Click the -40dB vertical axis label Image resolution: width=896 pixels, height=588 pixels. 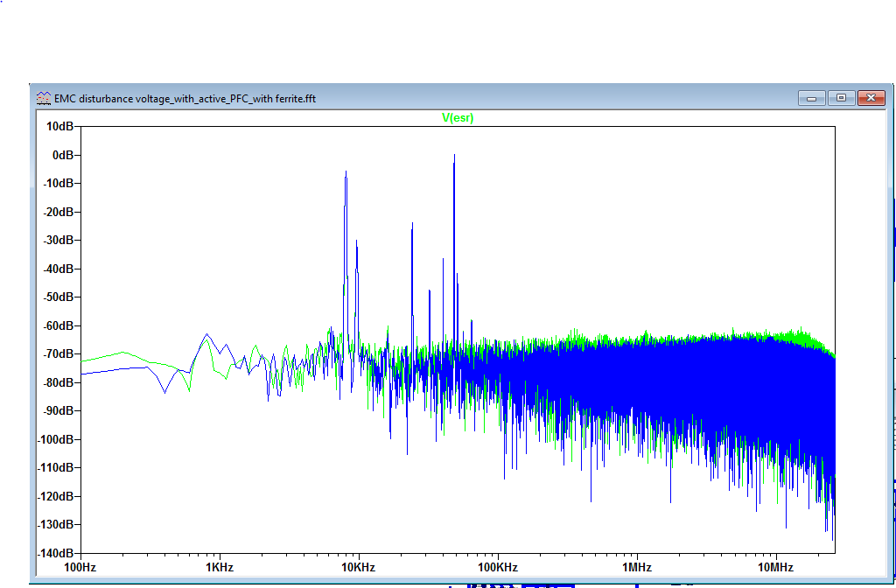point(59,269)
